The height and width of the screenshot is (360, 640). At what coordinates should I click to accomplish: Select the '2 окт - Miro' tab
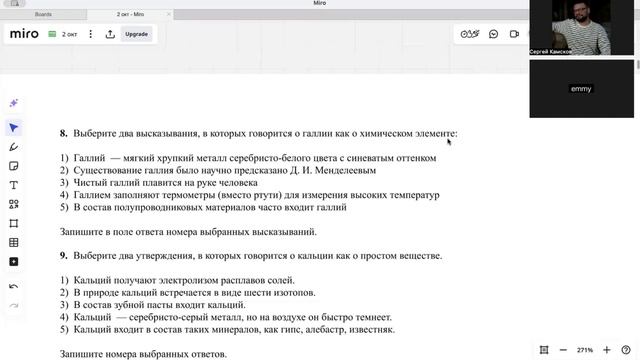[x=130, y=14]
